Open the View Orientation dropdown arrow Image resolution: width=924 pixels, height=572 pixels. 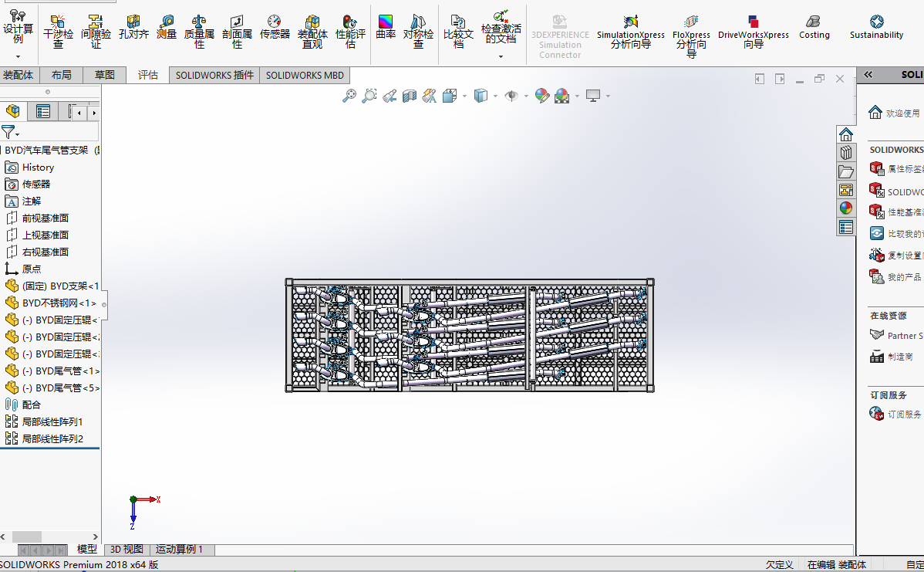click(465, 96)
